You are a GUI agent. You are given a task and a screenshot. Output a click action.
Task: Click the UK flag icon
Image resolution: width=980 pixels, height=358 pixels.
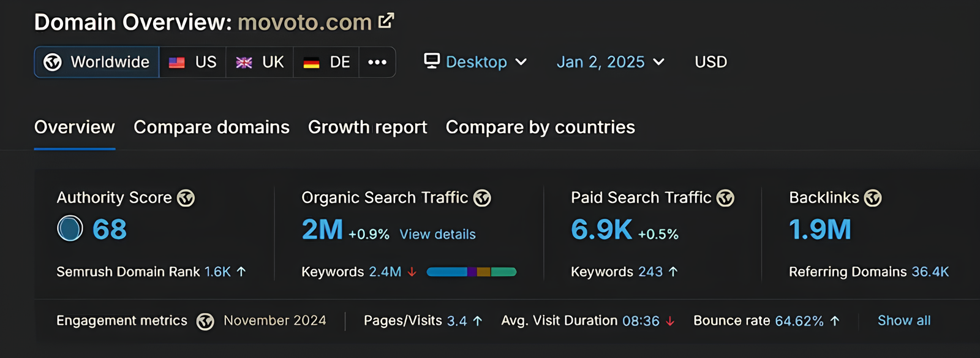tap(244, 63)
